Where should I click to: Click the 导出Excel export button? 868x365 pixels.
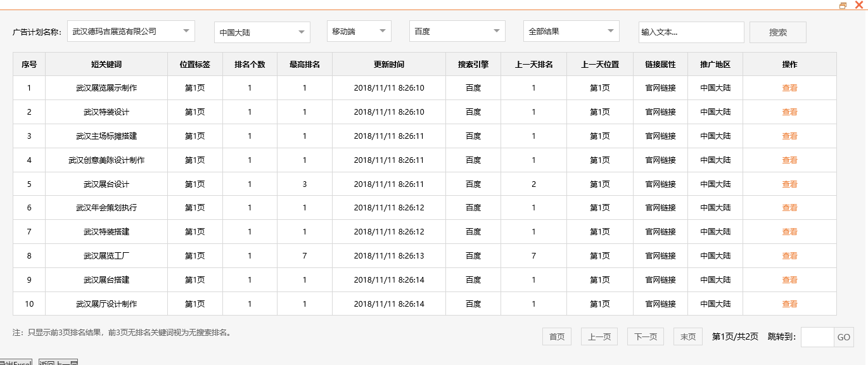click(x=16, y=362)
